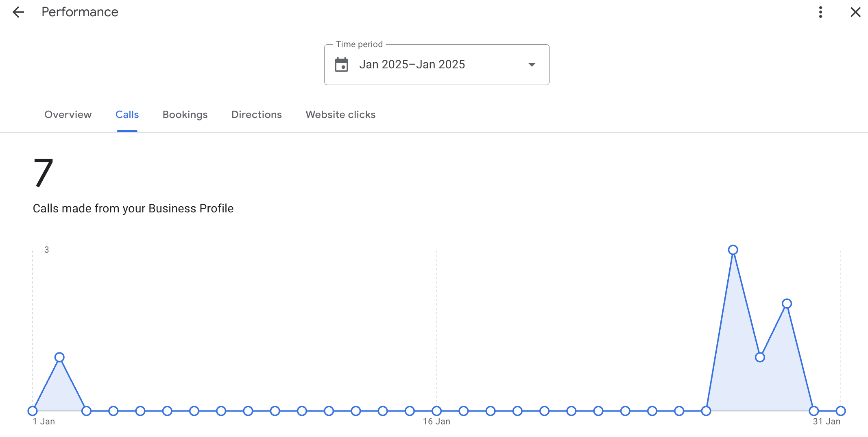The height and width of the screenshot is (437, 868).
Task: Click the back arrow icon
Action: pos(18,12)
